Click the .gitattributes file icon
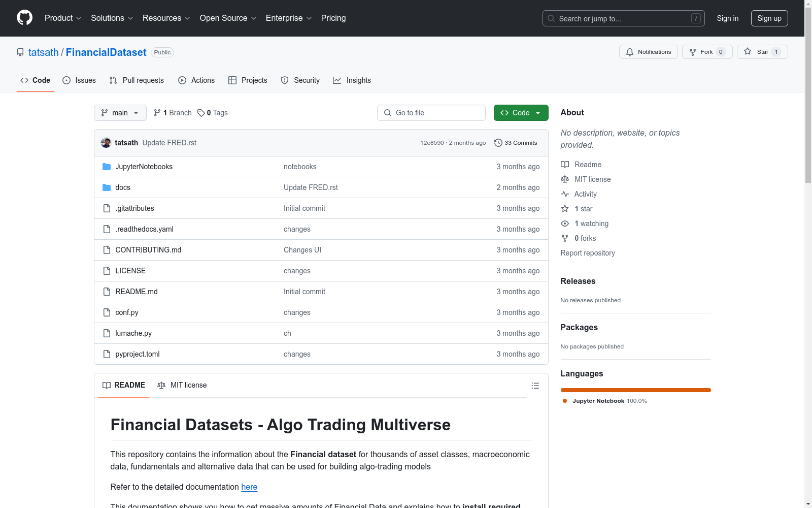Image resolution: width=812 pixels, height=508 pixels. [x=107, y=208]
